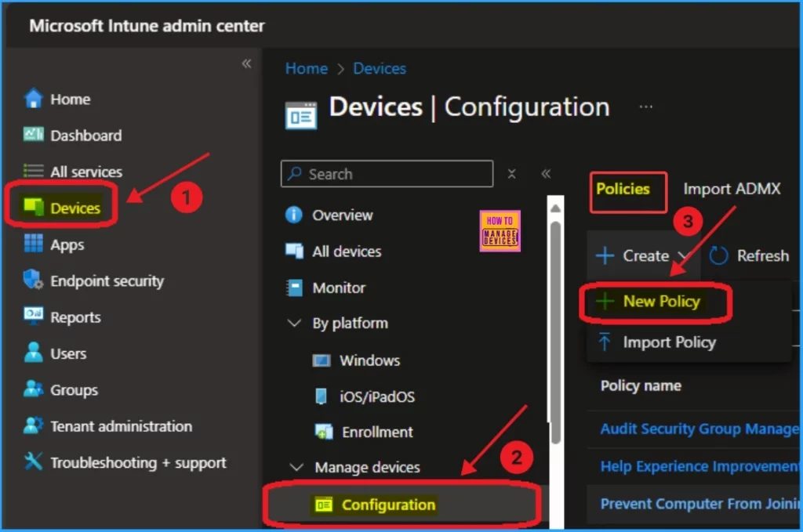Select New Policy from Create menu
Image resolution: width=803 pixels, height=532 pixels.
coord(661,302)
